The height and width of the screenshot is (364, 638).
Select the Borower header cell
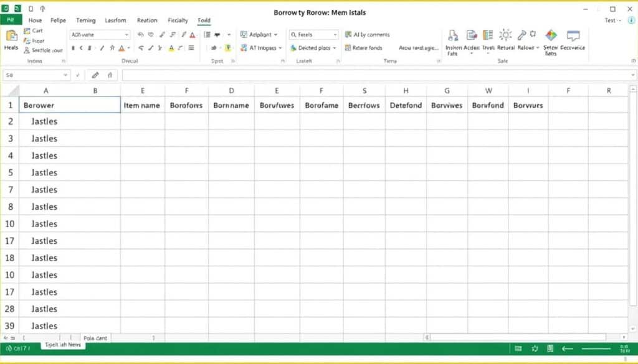[70, 105]
